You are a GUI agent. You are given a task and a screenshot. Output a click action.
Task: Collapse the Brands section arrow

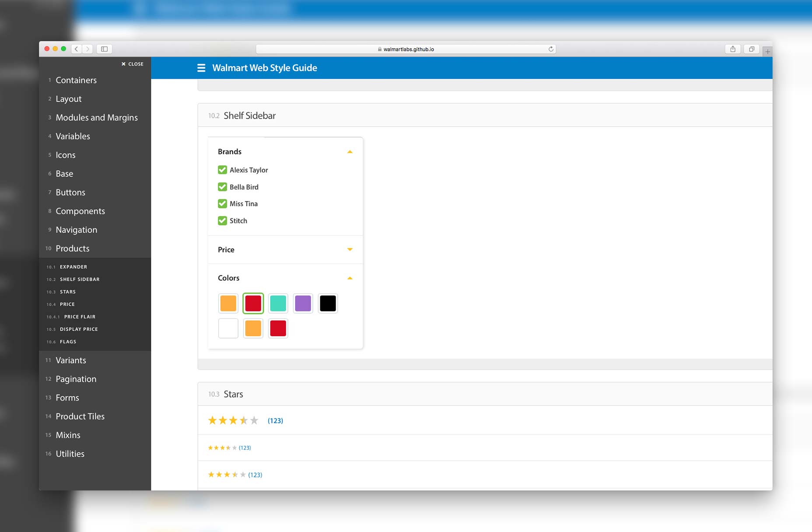pyautogui.click(x=350, y=152)
